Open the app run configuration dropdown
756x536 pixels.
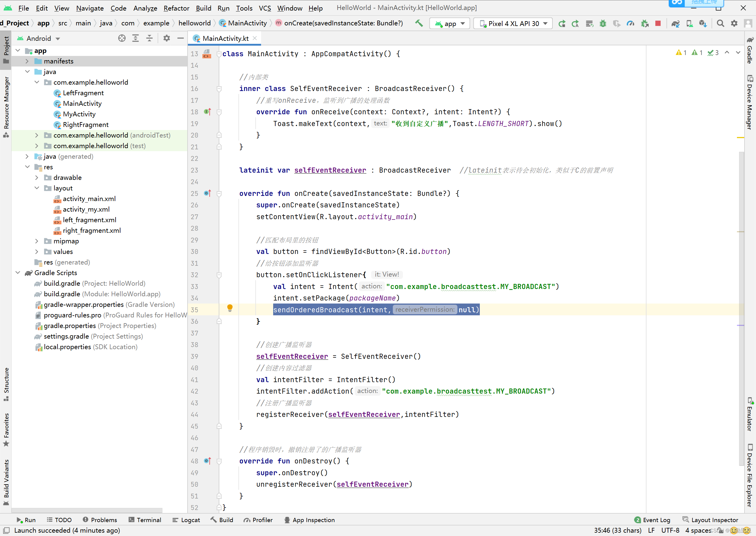(x=450, y=24)
